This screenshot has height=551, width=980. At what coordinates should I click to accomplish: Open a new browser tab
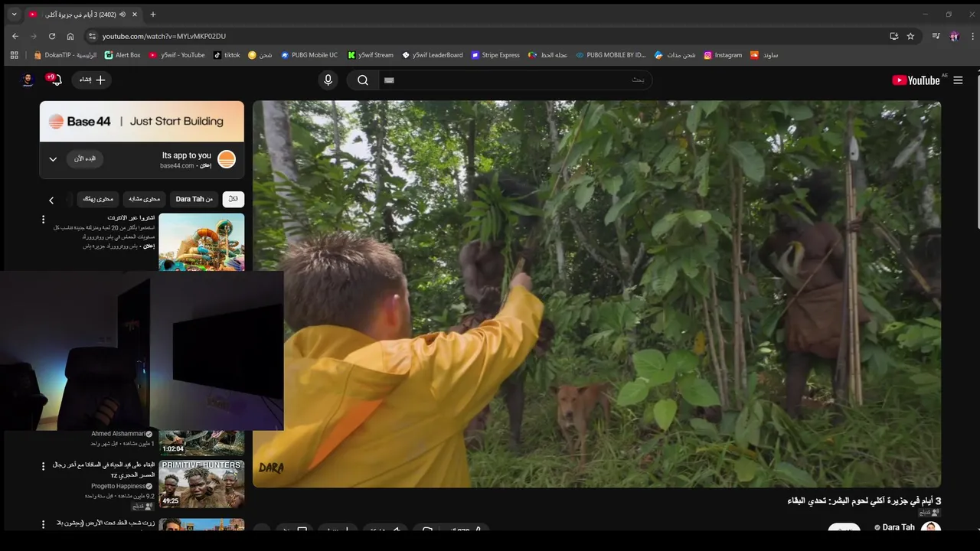click(x=153, y=14)
